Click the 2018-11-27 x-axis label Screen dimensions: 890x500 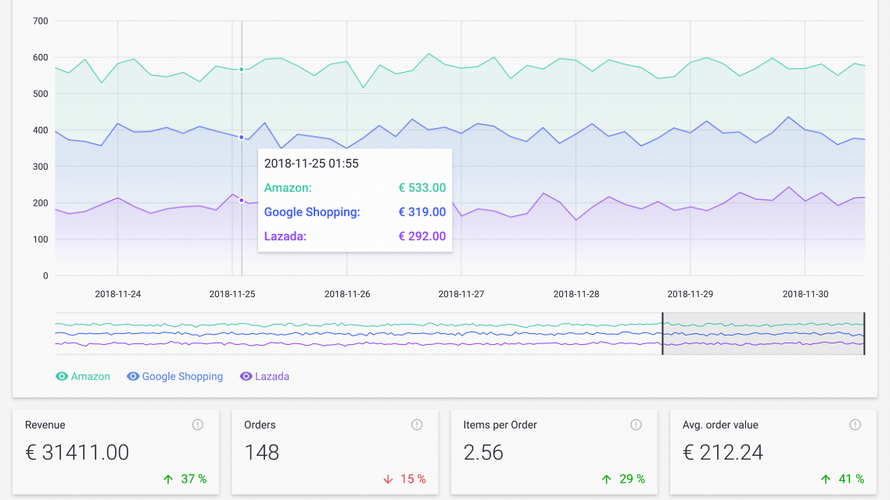(461, 294)
